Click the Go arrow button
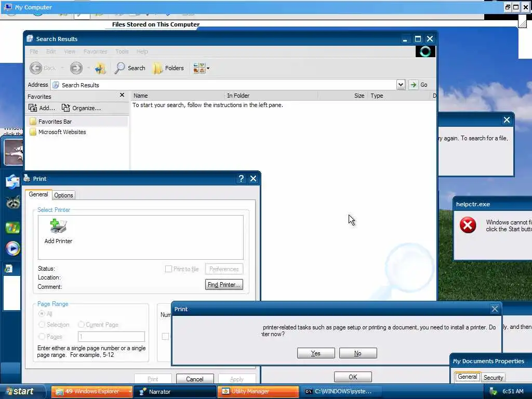The image size is (532, 399). (413, 85)
